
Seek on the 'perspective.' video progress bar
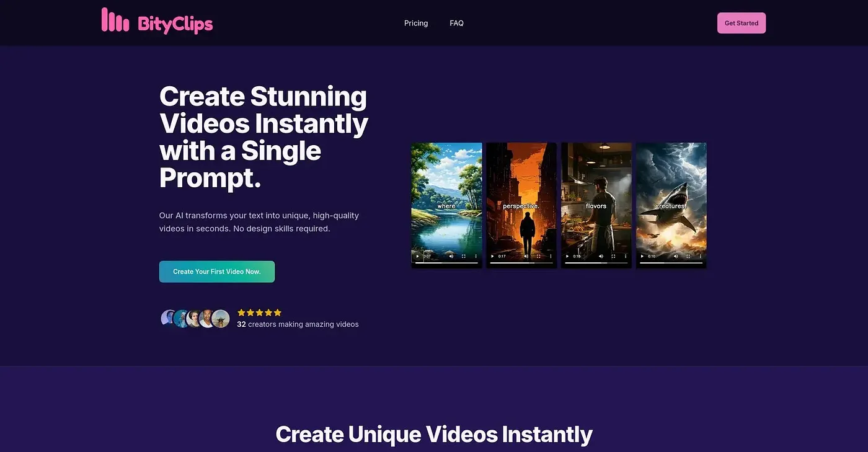click(521, 263)
